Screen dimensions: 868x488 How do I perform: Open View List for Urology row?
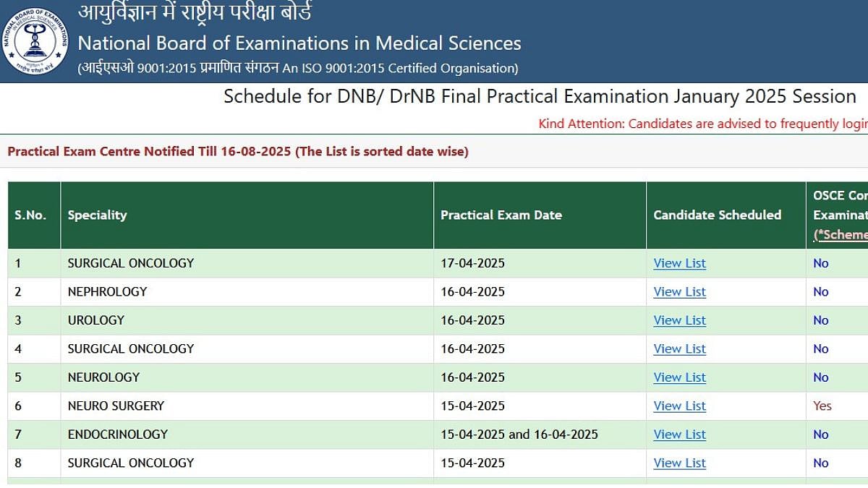tap(679, 320)
